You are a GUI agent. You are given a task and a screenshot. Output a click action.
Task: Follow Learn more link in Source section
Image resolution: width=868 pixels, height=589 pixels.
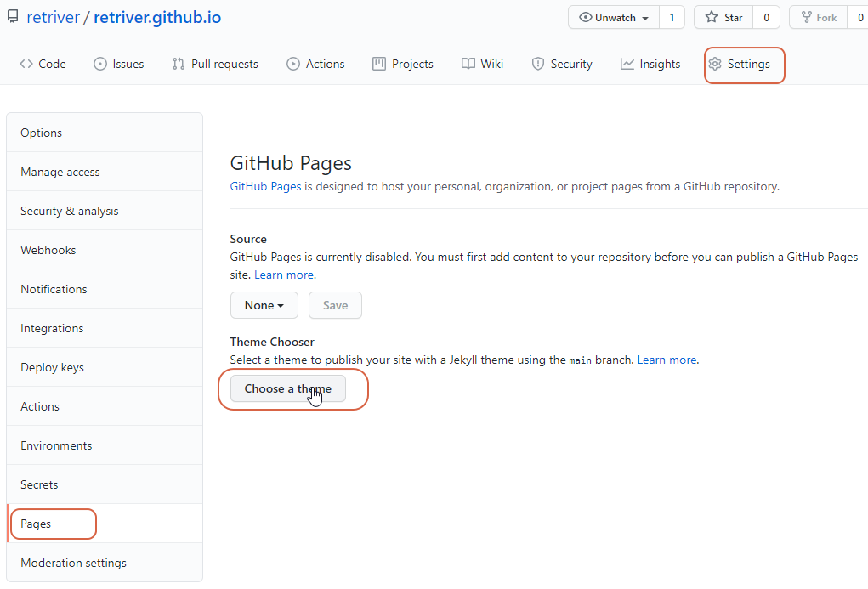284,275
